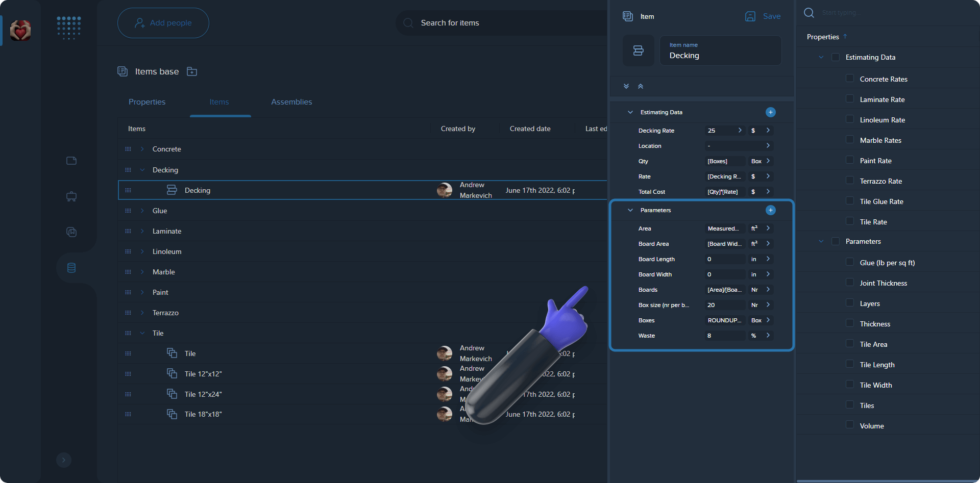
Task: Switch to the Assemblies tab
Action: pyautogui.click(x=291, y=102)
